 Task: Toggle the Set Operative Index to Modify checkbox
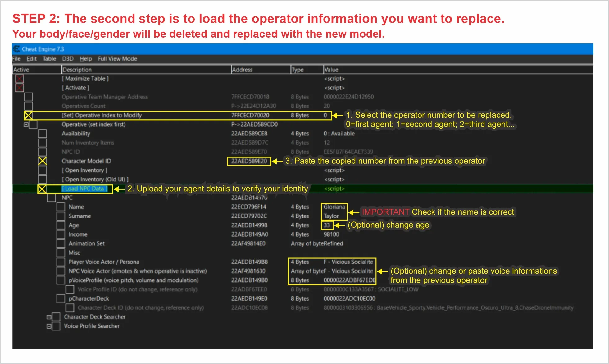[28, 116]
